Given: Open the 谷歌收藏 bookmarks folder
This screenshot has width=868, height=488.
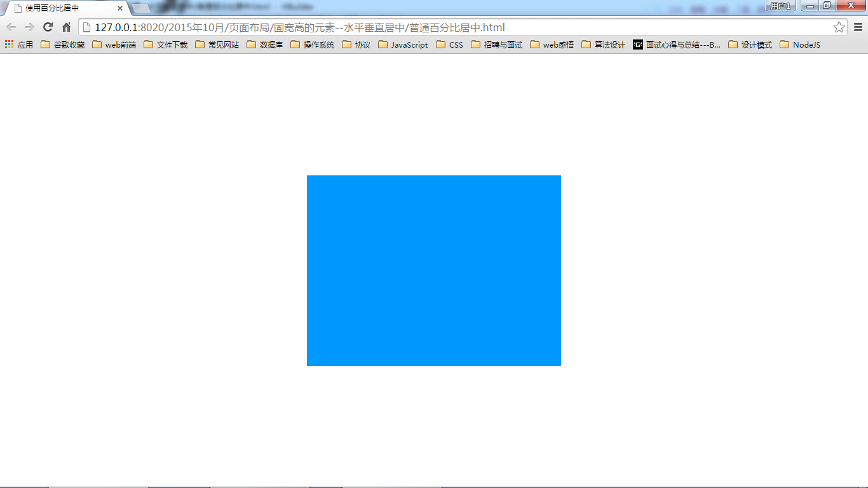Looking at the screenshot, I should click(x=62, y=45).
